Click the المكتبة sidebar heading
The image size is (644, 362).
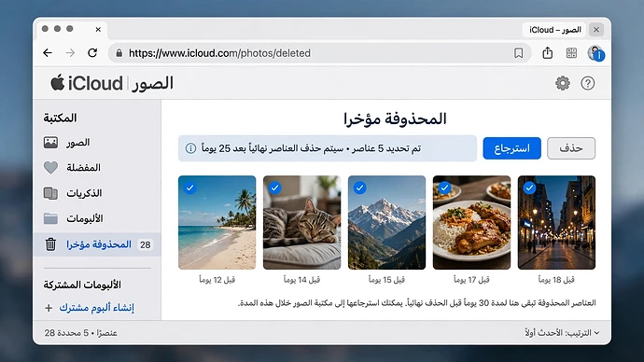[x=60, y=118]
